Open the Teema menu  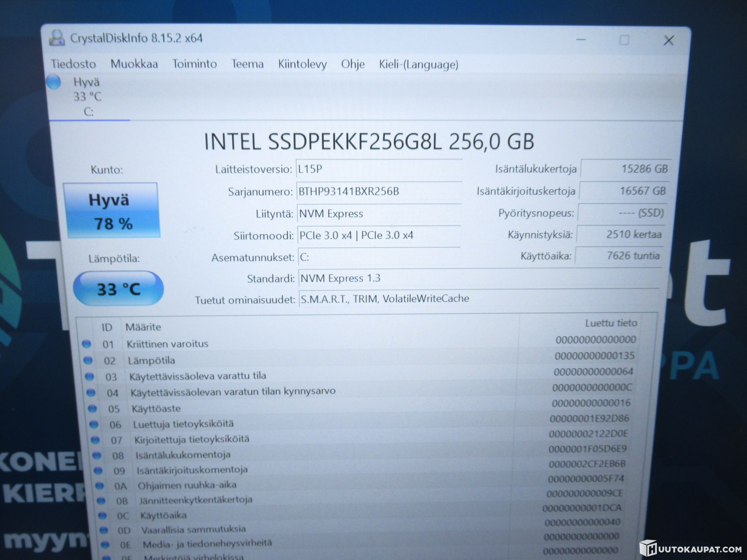point(247,64)
